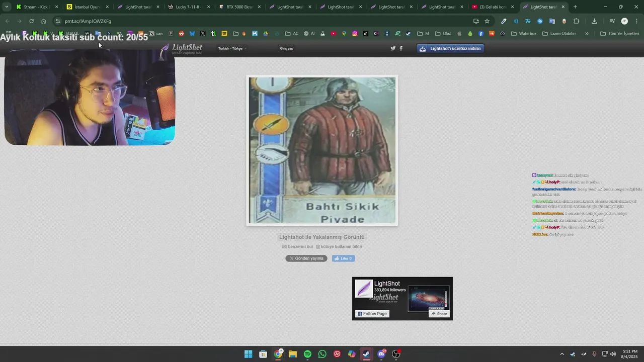Screen dimensions: 644x362
Task: Click the LightShot name in the Facebook widget
Action: coord(387,284)
